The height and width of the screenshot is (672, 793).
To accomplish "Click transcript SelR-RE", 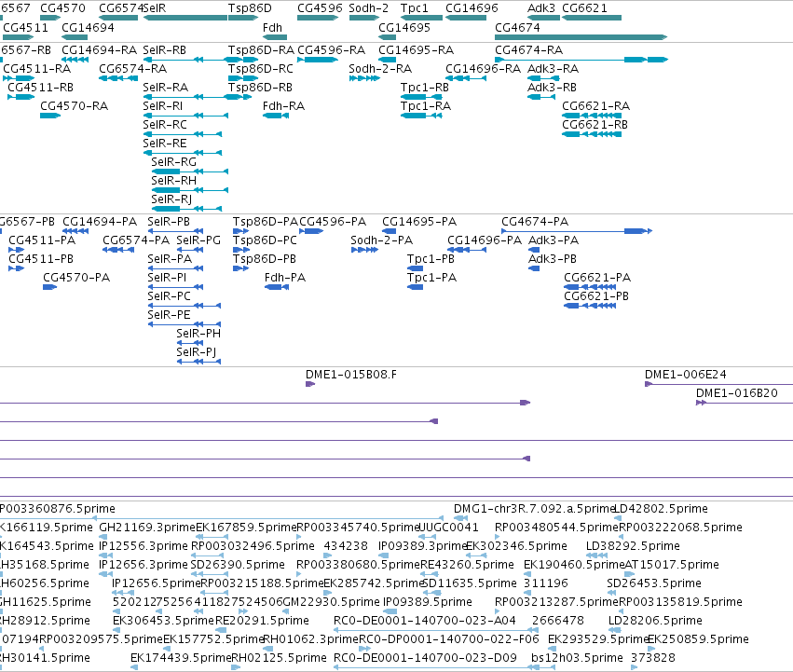I will [x=165, y=144].
